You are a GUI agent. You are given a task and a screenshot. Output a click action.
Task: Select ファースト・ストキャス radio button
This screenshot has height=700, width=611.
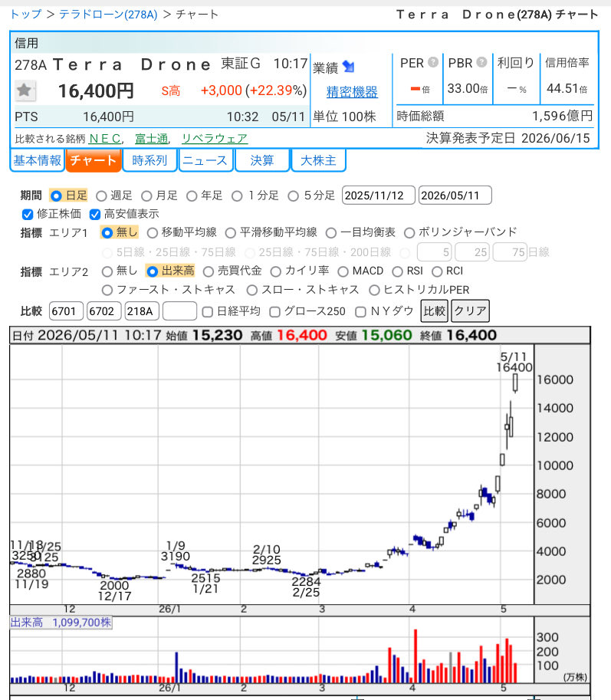coord(107,290)
